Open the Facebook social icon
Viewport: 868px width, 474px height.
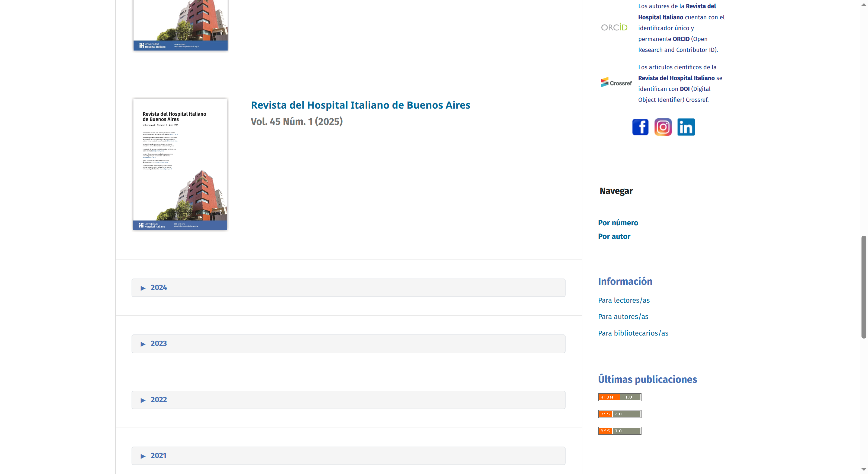click(640, 127)
